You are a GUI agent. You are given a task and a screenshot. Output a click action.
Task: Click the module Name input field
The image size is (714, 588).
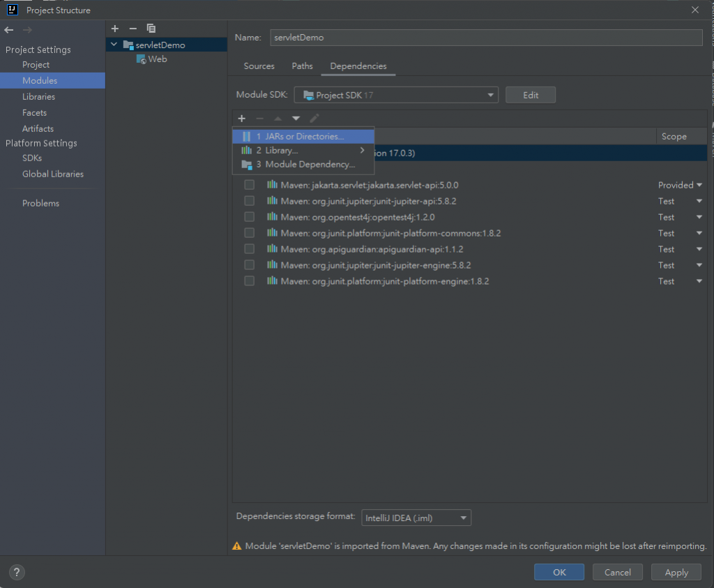(486, 38)
